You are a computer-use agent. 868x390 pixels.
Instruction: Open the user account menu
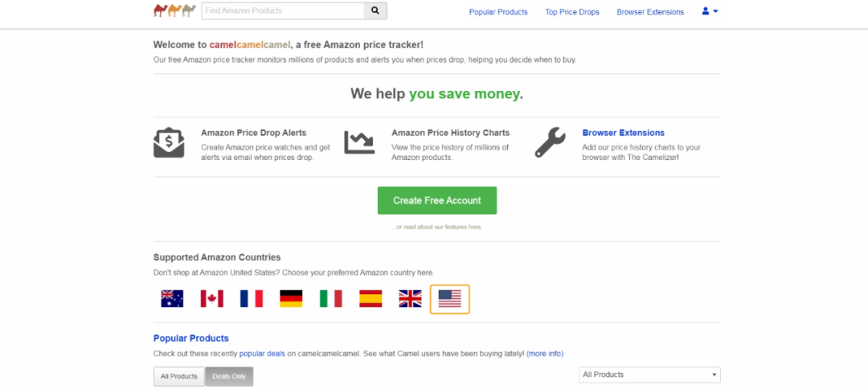pos(710,11)
